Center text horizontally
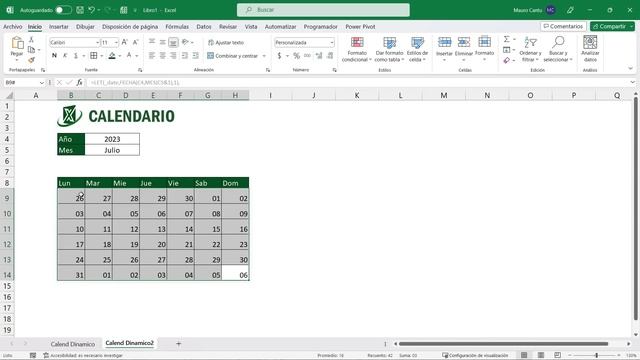This screenshot has height=360, width=640. tap(162, 56)
